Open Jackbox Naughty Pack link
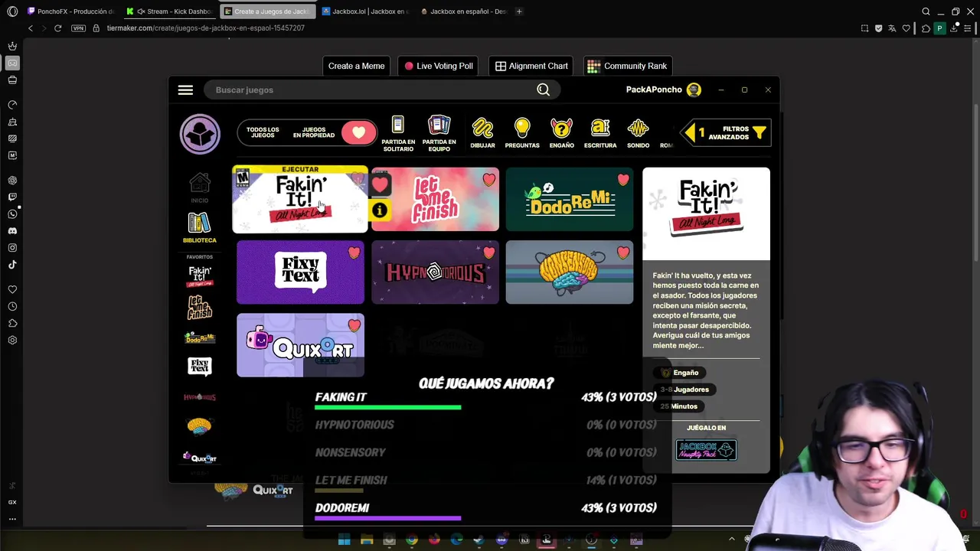This screenshot has width=980, height=551. coord(706,450)
